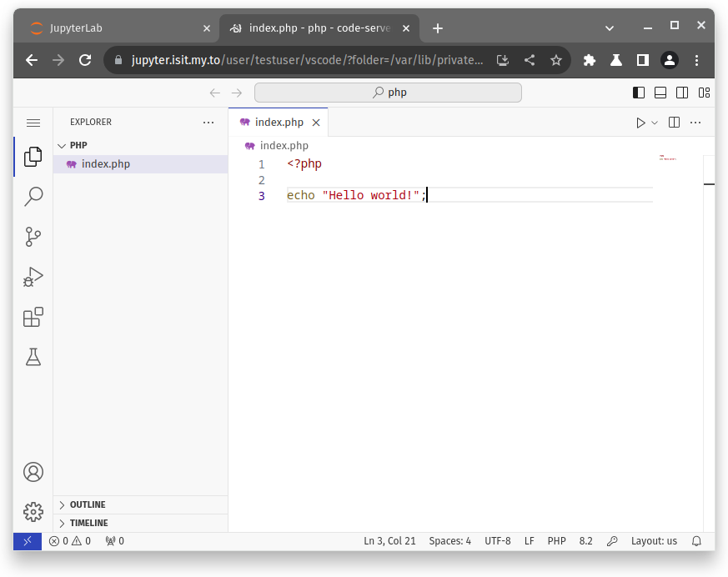Click the hamburger application menu
This screenshot has width=728, height=577.
pos(33,123)
